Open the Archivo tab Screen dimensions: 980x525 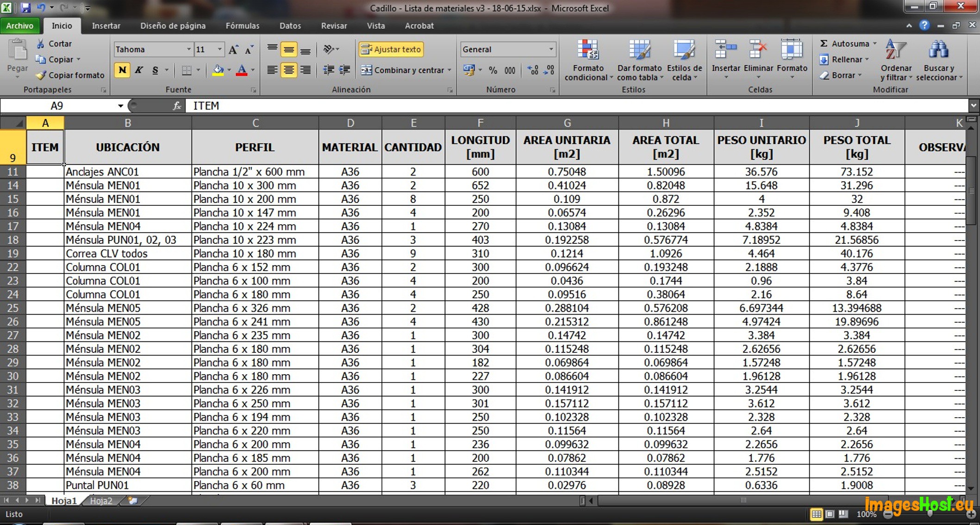pyautogui.click(x=19, y=26)
